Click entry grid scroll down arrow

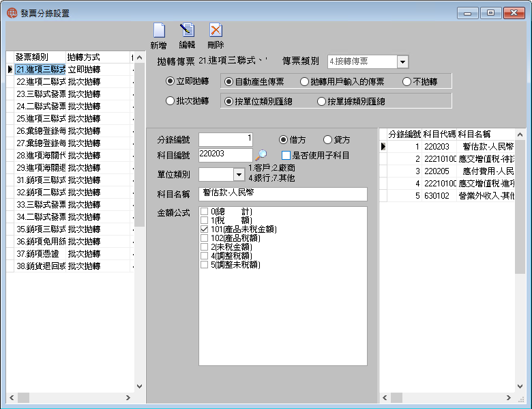[x=520, y=386]
